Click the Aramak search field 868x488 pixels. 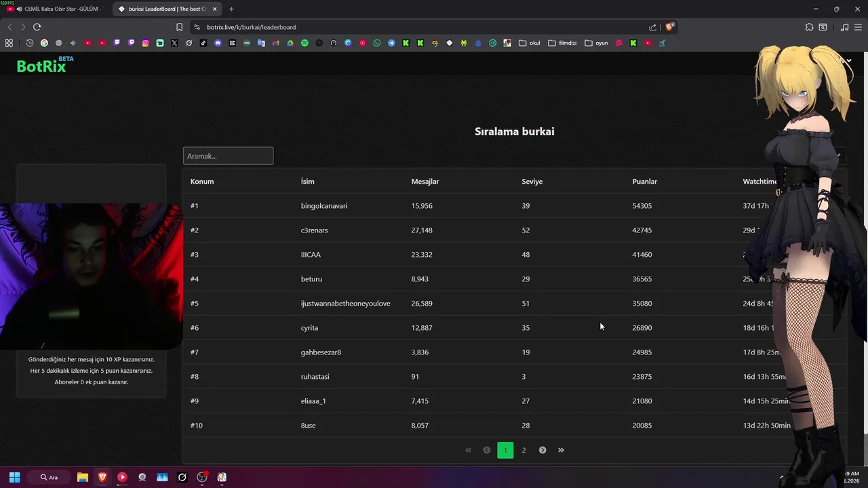coord(228,156)
